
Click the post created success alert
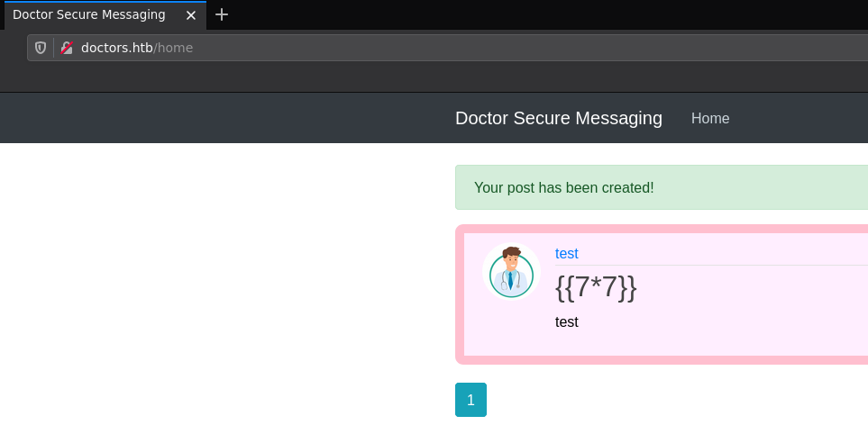pos(662,187)
